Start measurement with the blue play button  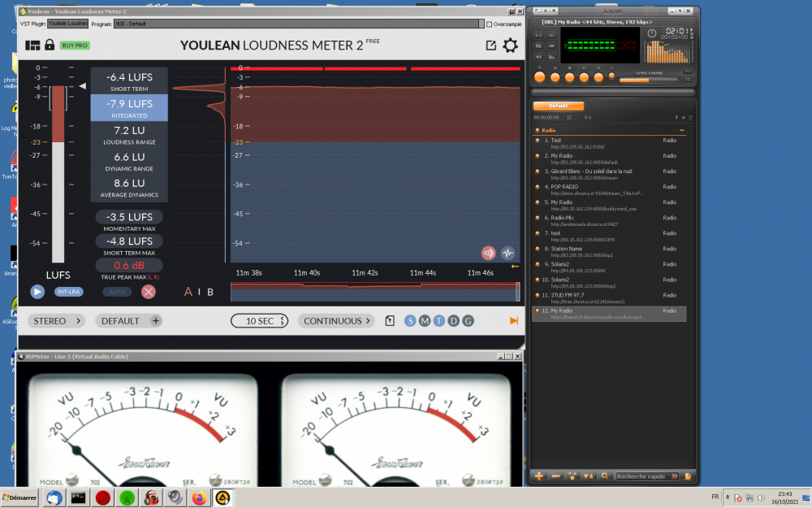pos(37,292)
